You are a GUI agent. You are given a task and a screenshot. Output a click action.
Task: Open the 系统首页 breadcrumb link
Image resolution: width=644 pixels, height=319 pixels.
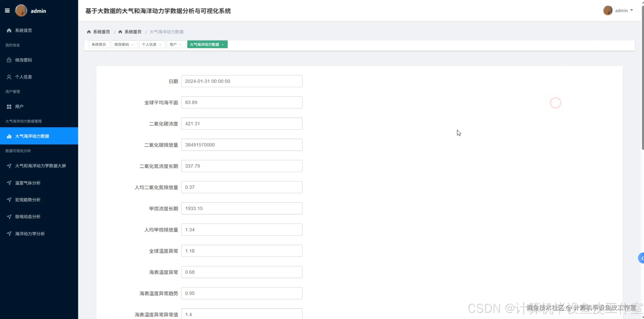[101, 32]
